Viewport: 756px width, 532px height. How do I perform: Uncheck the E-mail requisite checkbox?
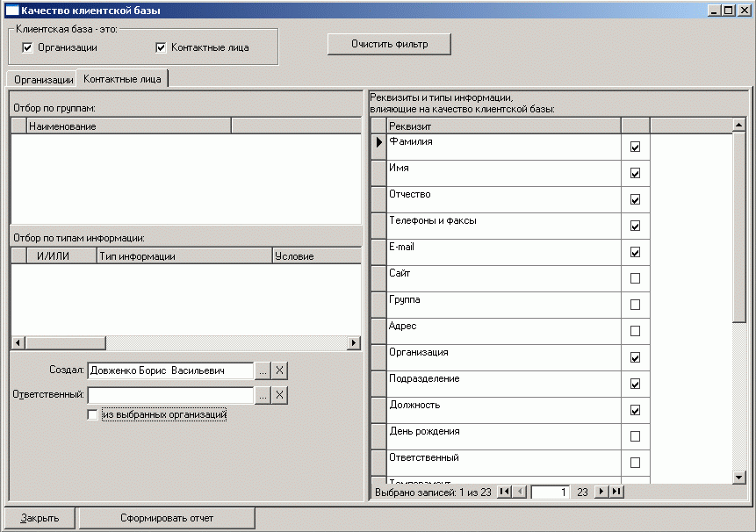635,252
